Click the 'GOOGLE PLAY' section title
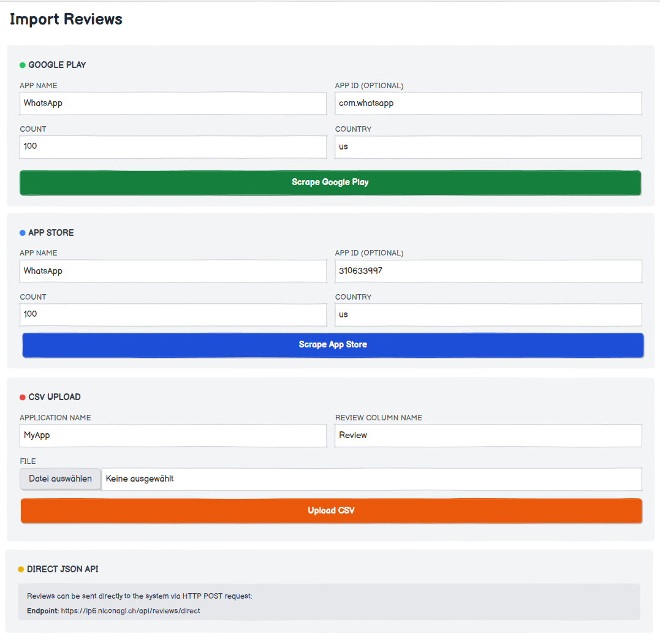This screenshot has width=660, height=644. tap(57, 65)
